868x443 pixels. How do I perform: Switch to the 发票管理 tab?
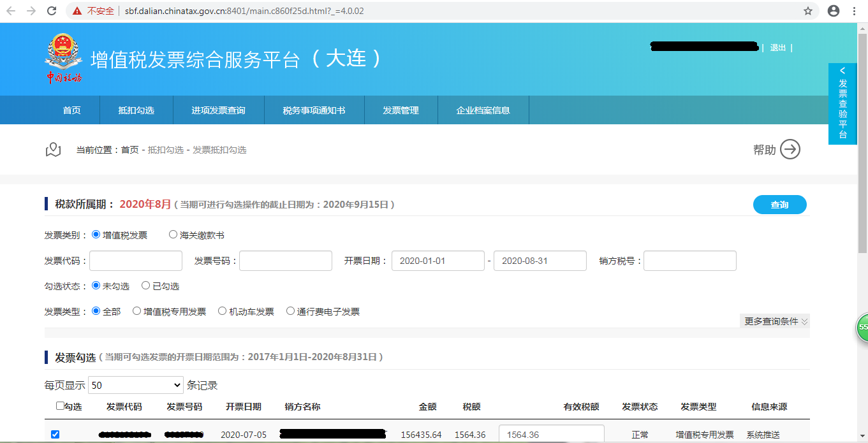401,110
